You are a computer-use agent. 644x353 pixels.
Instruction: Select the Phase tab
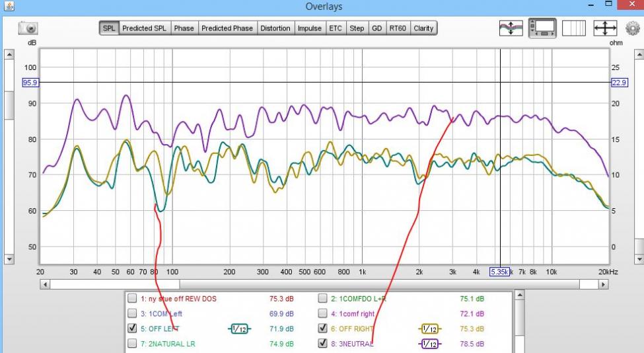[184, 28]
